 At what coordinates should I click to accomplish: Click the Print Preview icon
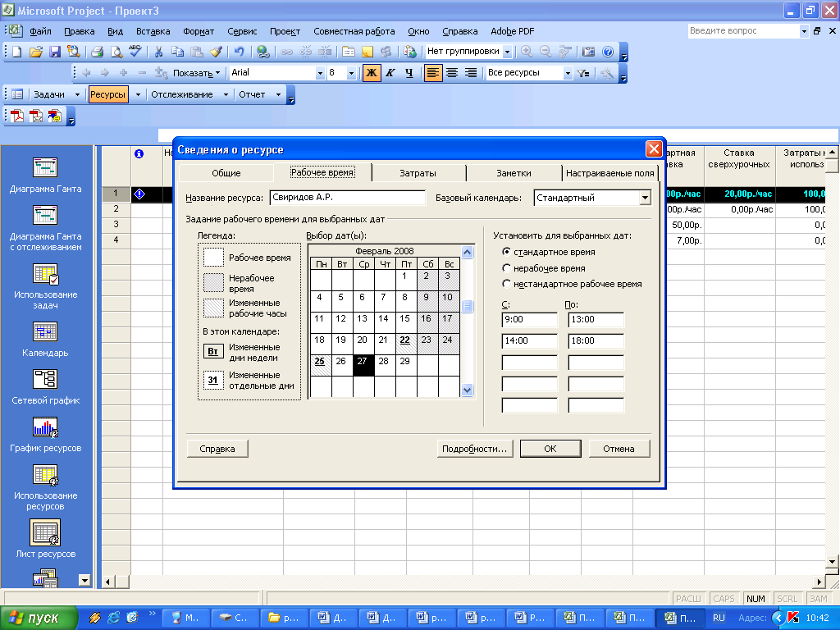pos(116,52)
